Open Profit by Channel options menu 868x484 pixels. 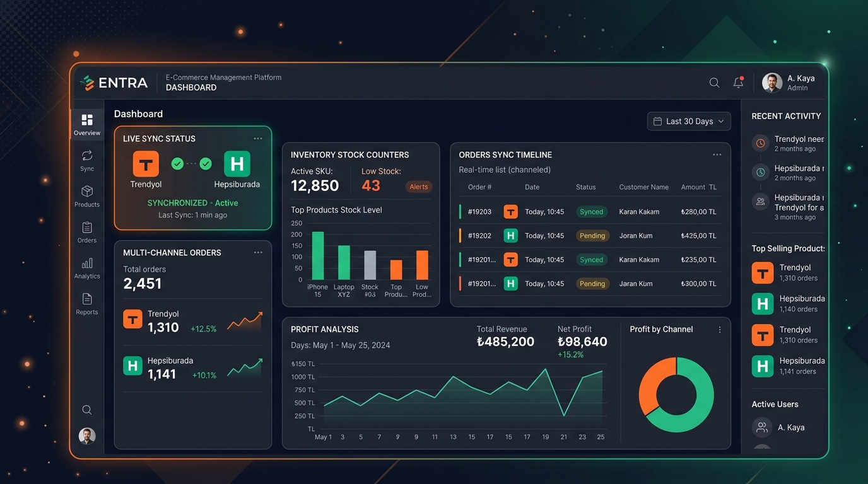click(x=720, y=330)
